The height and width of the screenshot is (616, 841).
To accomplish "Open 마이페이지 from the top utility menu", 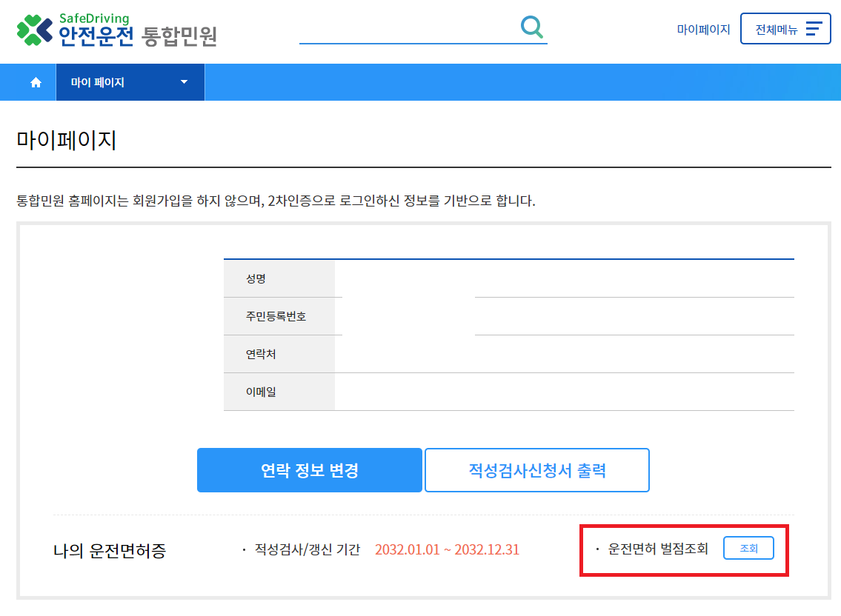I will 703,28.
